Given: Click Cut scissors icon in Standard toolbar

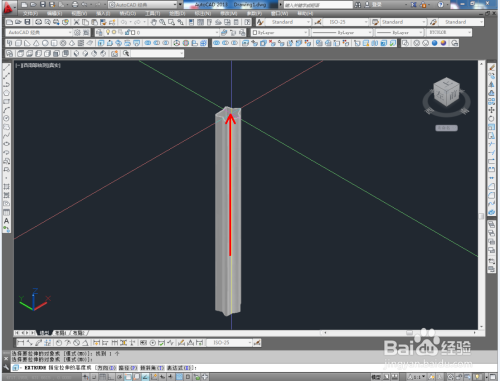Looking at the screenshot, I should (x=76, y=22).
